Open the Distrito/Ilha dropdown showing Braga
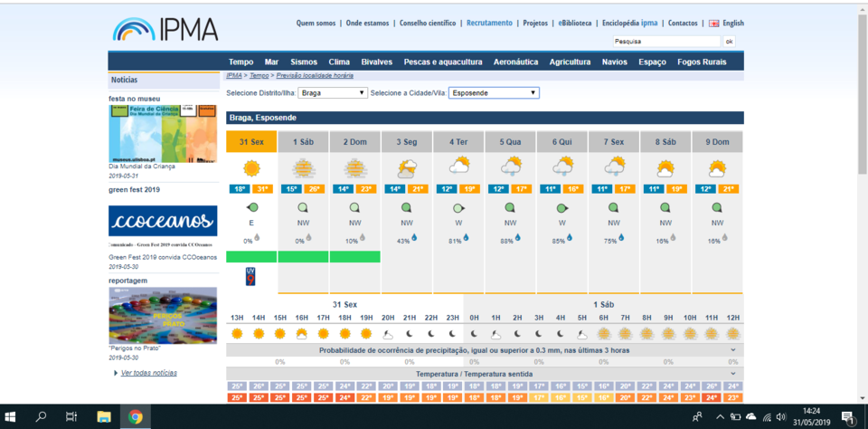 click(333, 92)
